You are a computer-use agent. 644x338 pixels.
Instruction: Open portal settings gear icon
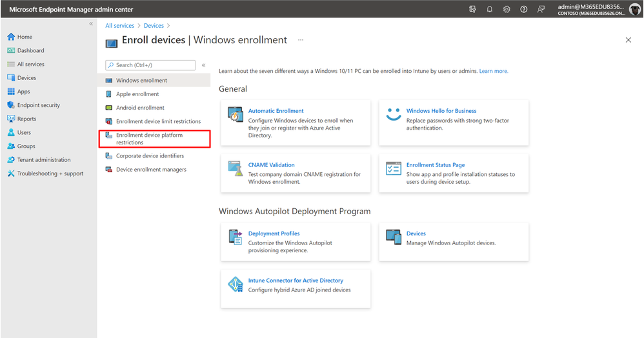click(x=507, y=9)
